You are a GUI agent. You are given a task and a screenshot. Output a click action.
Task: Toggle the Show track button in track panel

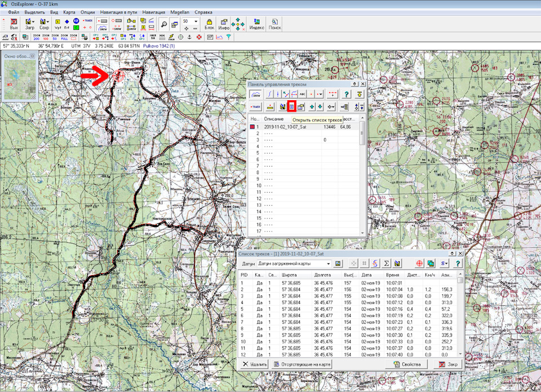pyautogui.click(x=256, y=94)
